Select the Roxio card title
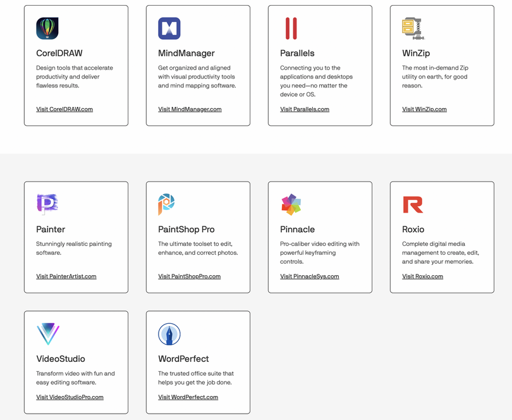This screenshot has width=512, height=420. click(x=413, y=230)
